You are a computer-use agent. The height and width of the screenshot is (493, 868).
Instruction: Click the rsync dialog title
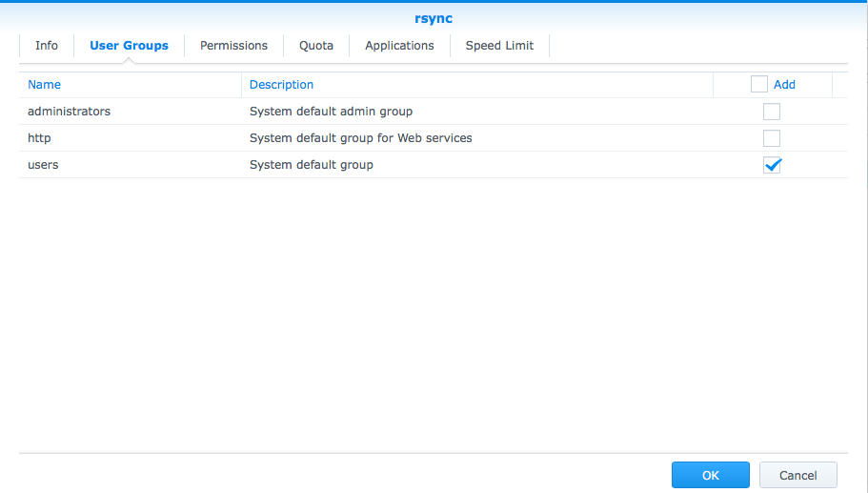[434, 18]
